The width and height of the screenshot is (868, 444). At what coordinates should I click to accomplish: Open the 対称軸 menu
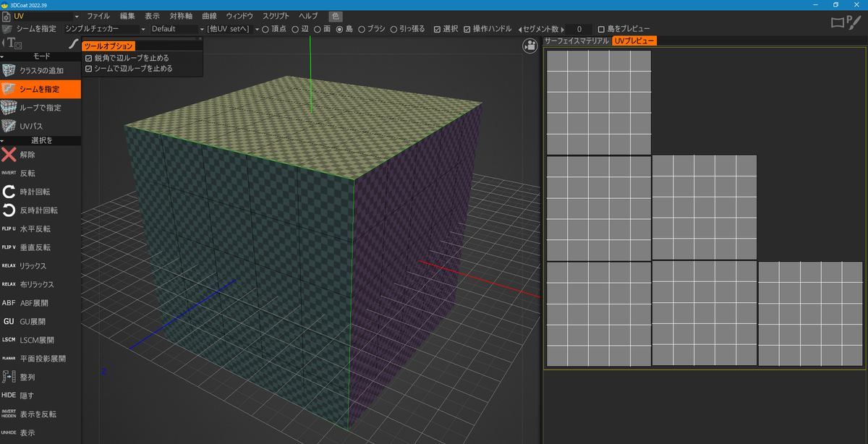coord(181,16)
